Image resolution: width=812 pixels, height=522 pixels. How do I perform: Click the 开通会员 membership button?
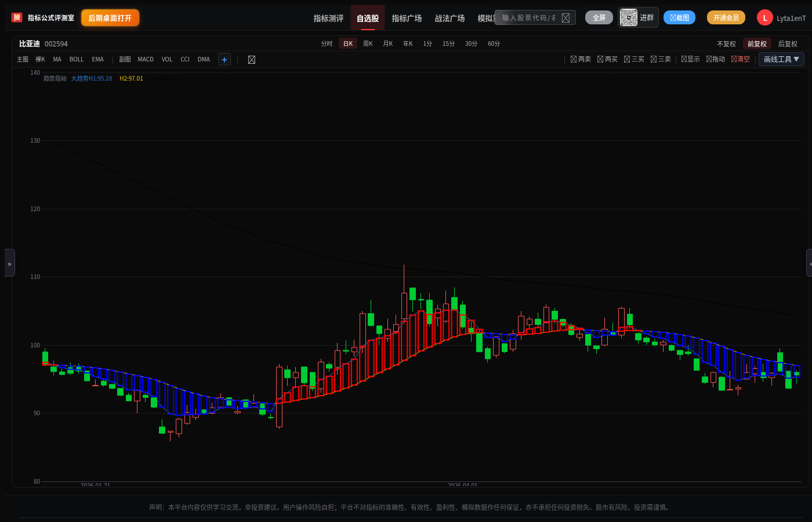click(x=726, y=17)
